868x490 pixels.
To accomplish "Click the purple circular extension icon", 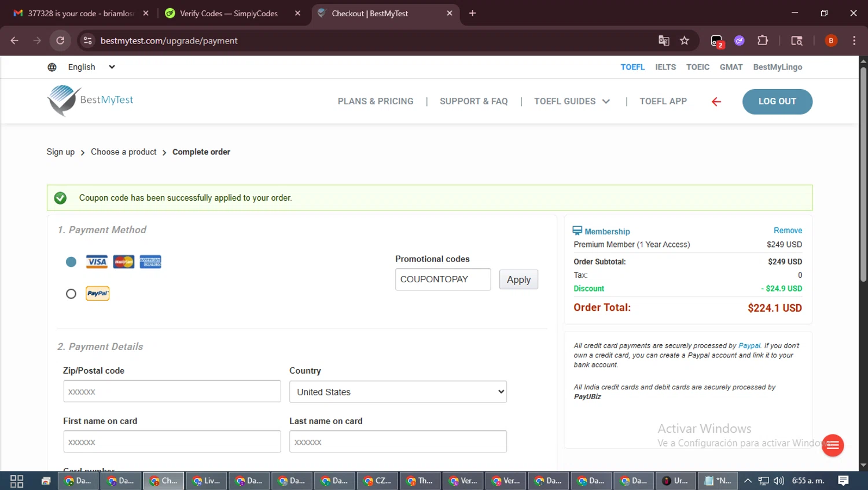I will pos(740,40).
